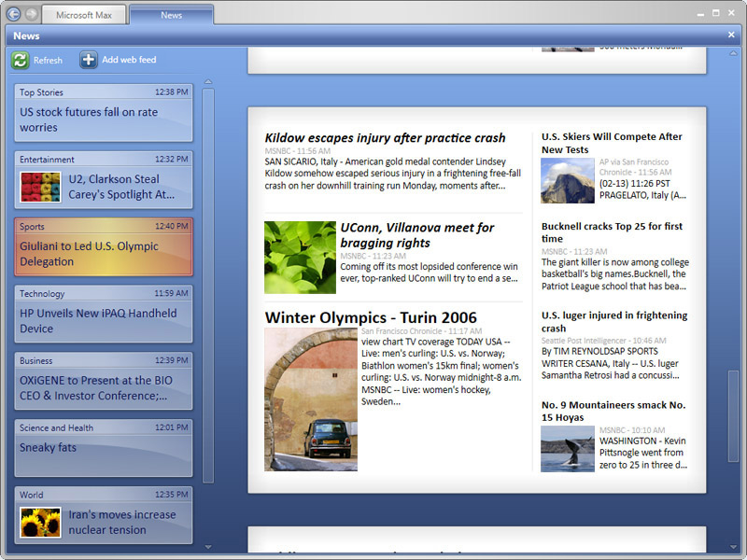Open the Science and Health feed card
Viewport: 747px width, 560px height.
tap(104, 448)
